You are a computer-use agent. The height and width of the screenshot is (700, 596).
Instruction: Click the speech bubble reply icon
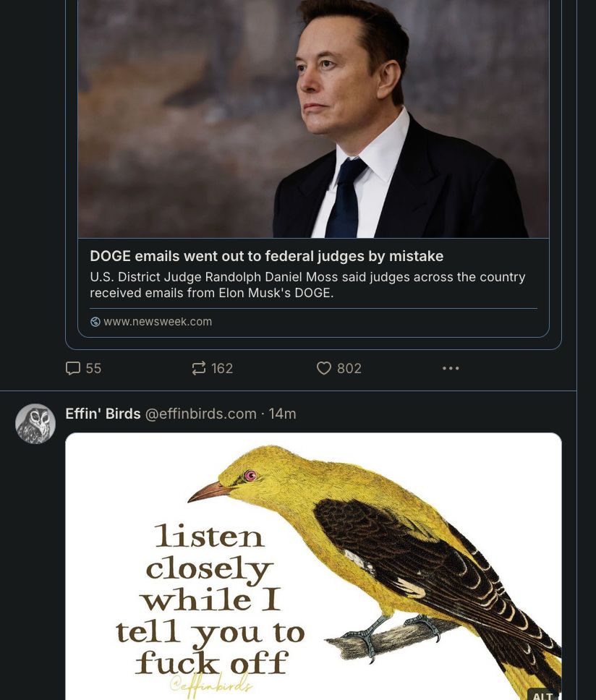(72, 368)
